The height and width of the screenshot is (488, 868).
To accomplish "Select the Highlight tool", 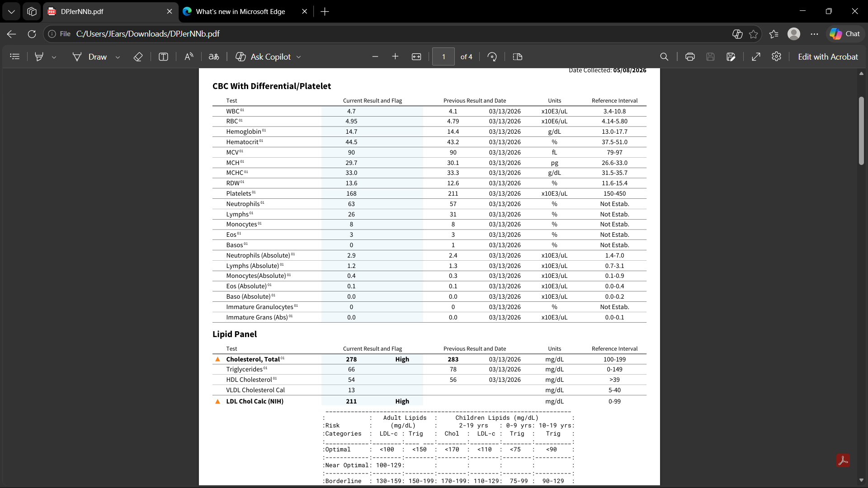I will [39, 57].
